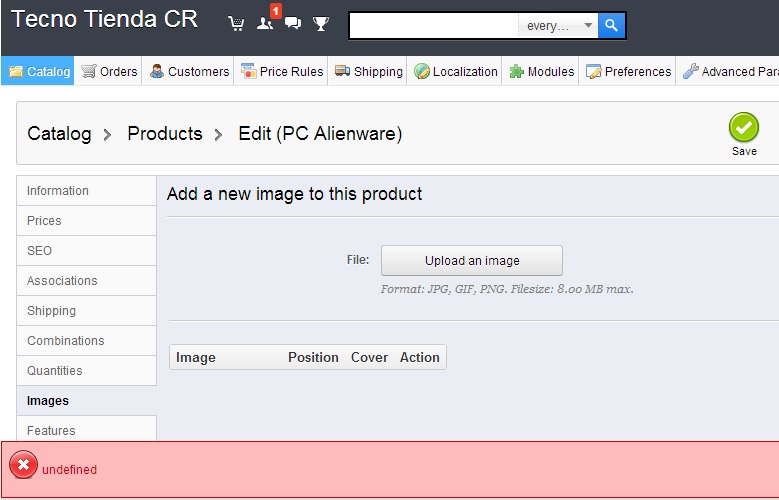Click the red error X icon
Viewport: 779px width, 500px height.
[x=23, y=465]
